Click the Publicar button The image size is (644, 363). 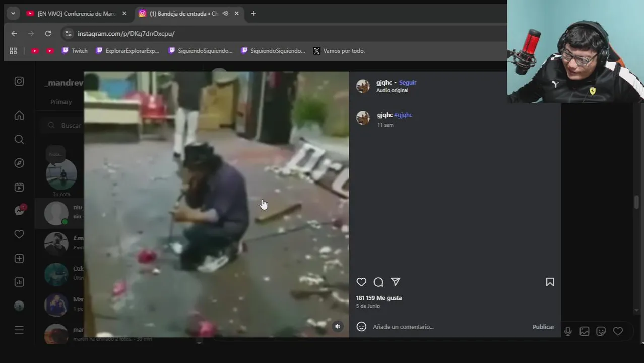(543, 327)
